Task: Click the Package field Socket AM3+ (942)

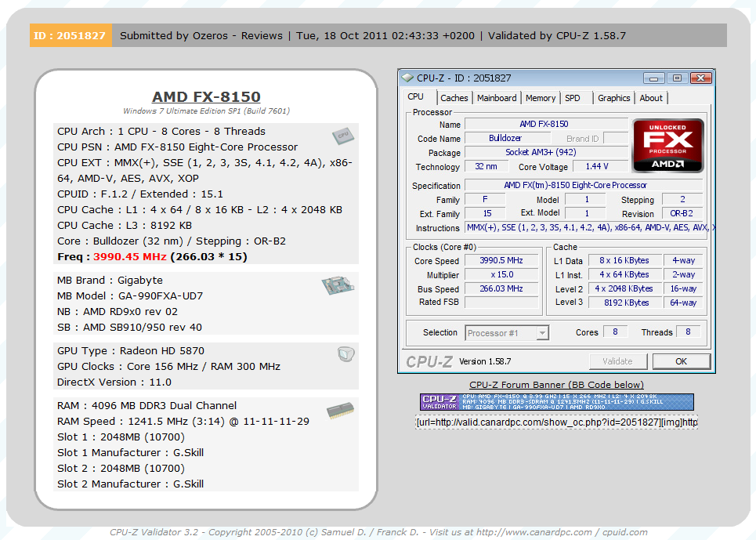Action: 546,152
